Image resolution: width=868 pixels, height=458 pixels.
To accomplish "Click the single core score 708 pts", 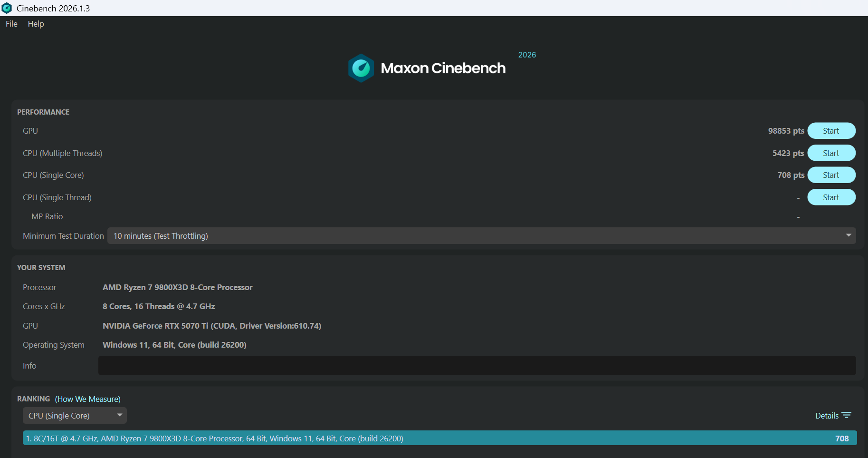I will click(x=791, y=175).
